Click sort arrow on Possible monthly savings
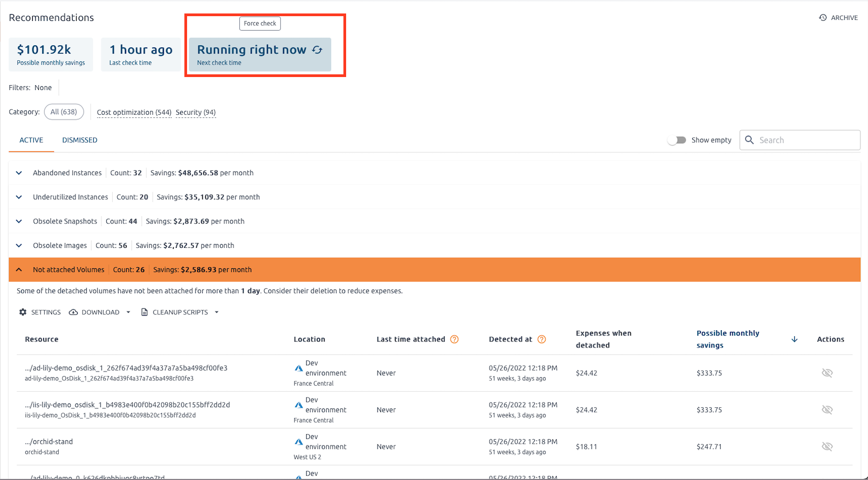Viewport: 868px width, 480px height. 794,339
